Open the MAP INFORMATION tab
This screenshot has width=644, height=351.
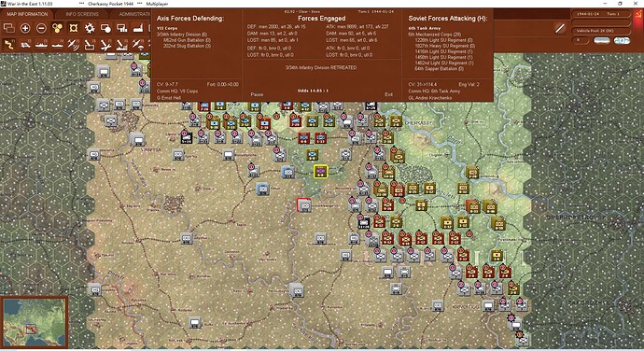27,14
